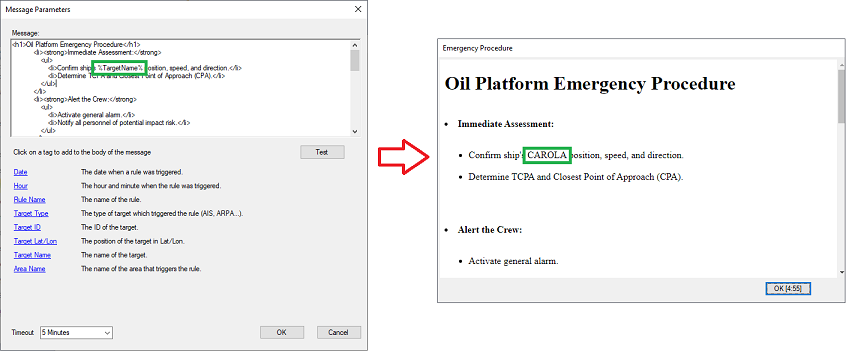Insert the Hour tag link
Screen dimensions: 852x362
click(x=21, y=186)
